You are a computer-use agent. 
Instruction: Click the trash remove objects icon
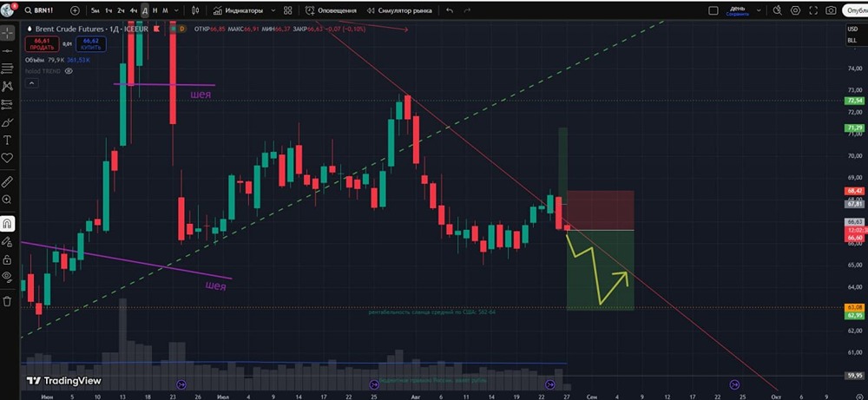(7, 301)
